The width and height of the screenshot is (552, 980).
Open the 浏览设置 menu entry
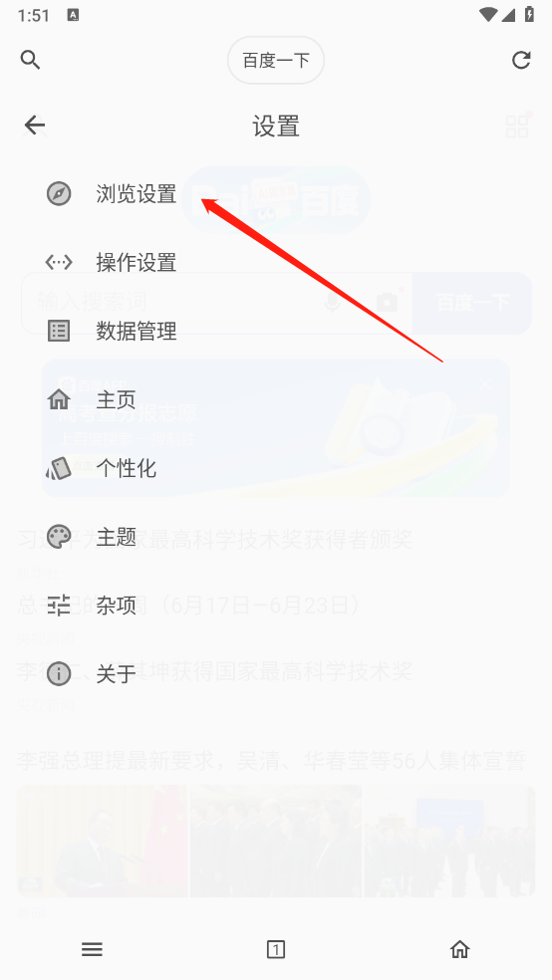(x=276, y=194)
